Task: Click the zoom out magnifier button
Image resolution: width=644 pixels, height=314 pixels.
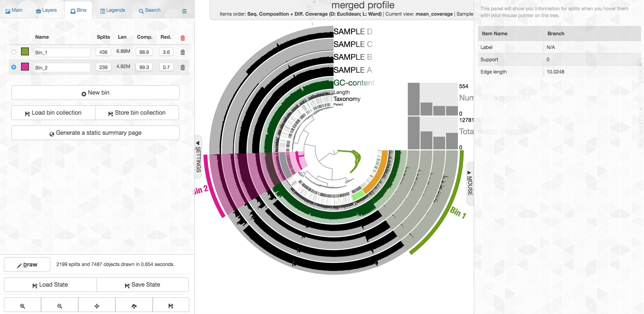Action: pyautogui.click(x=59, y=306)
